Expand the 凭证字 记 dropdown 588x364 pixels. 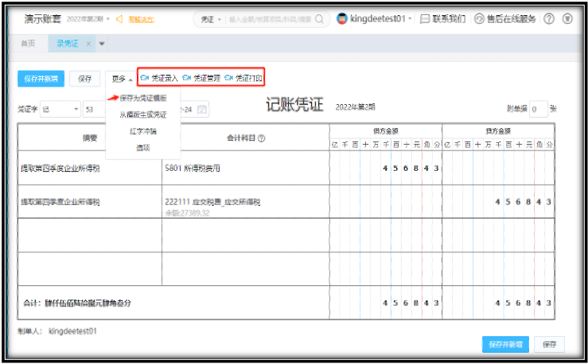coord(76,109)
